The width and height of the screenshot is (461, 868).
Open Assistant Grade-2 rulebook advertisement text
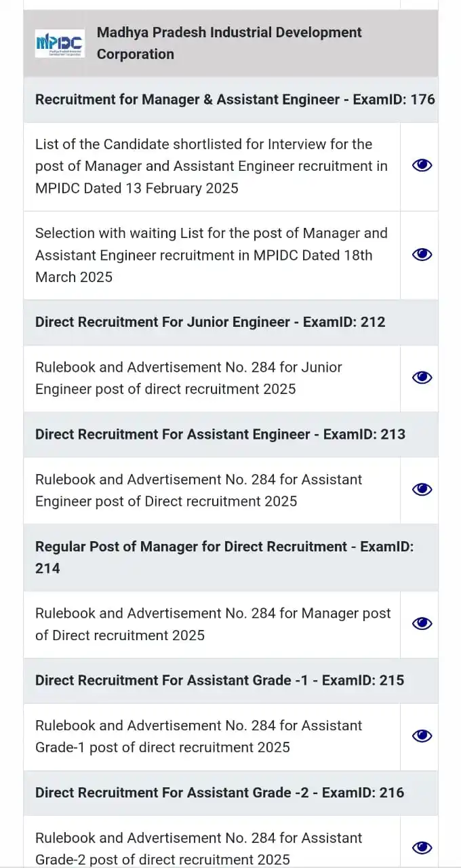click(199, 848)
